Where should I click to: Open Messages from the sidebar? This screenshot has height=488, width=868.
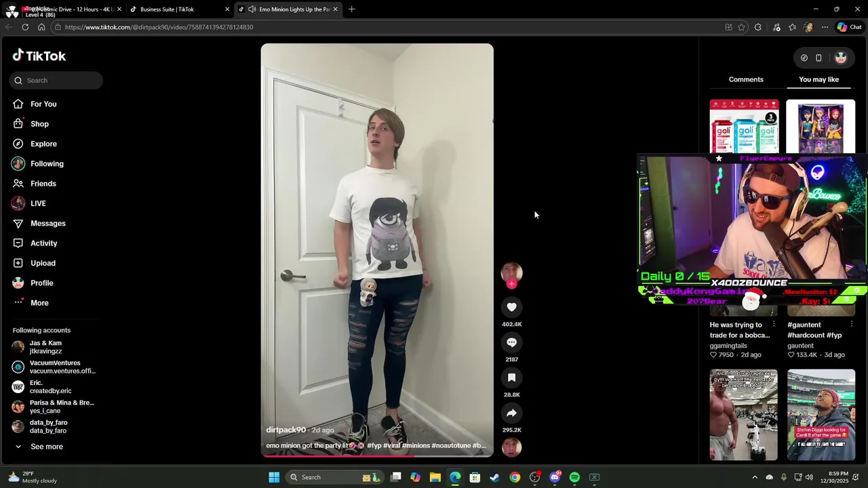point(47,223)
